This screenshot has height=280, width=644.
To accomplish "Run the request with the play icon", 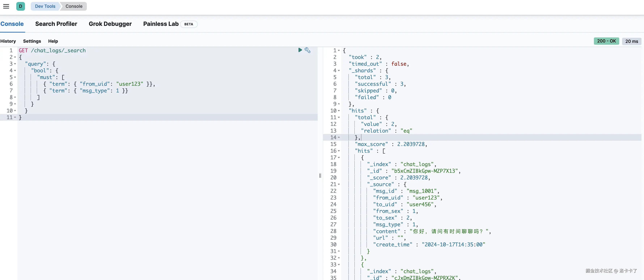I will [x=300, y=50].
